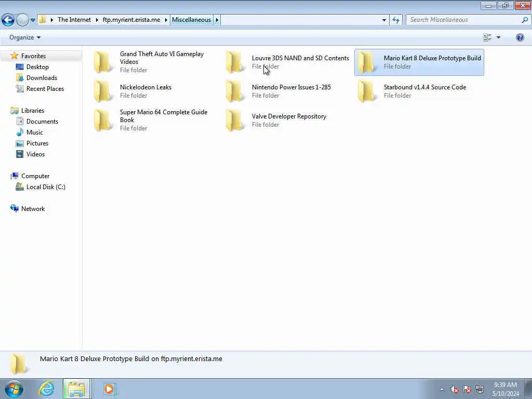532x399 pixels.
Task: Click the Nintendo Power Issues 1-285 label
Action: tap(291, 87)
